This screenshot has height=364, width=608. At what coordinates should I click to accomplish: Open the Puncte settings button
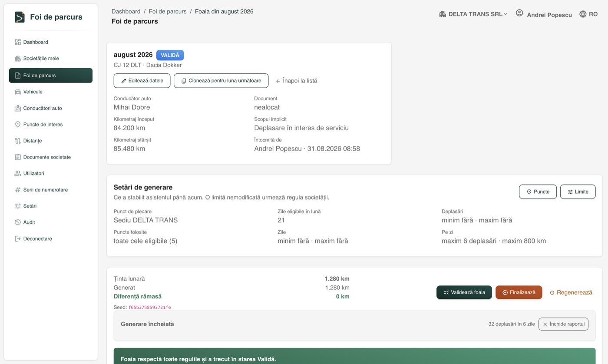538,192
